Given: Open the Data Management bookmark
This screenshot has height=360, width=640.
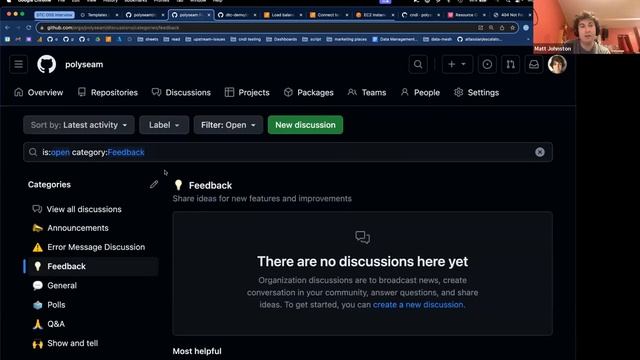Looking at the screenshot, I should [395, 39].
